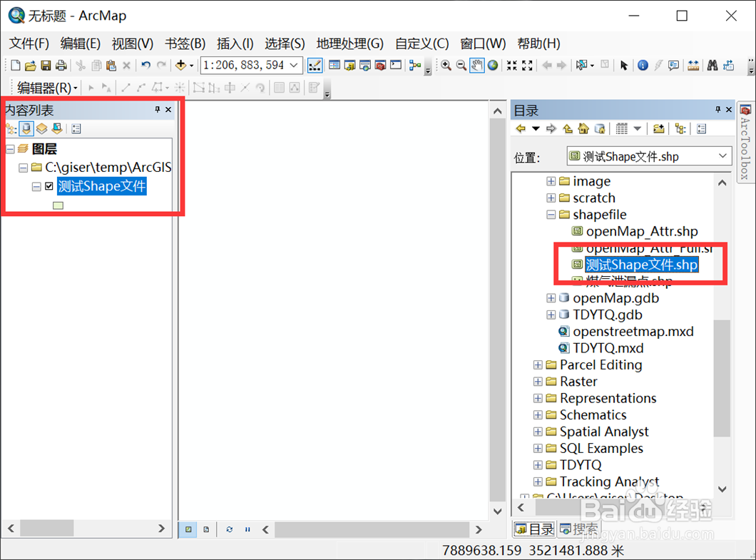Select the Measure ruler tool
756x560 pixels.
pos(693,65)
